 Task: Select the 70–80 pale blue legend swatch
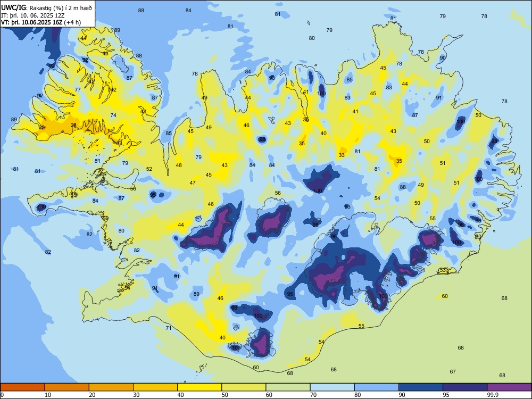click(332, 387)
